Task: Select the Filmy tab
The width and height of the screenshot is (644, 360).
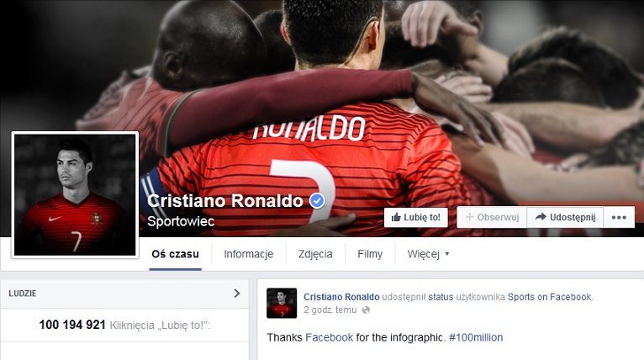Action: pyautogui.click(x=370, y=254)
